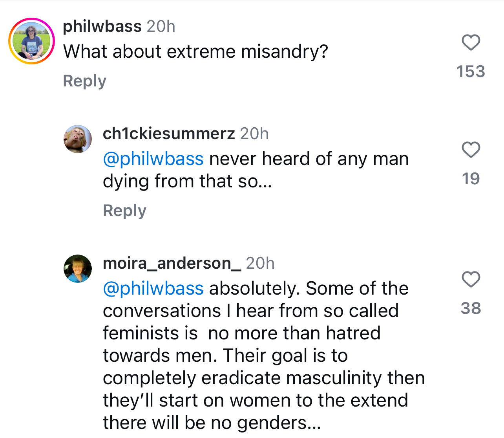This screenshot has width=504, height=438.
Task: Show the 19 likes on ch1ckiesummerz's reply
Action: click(471, 179)
